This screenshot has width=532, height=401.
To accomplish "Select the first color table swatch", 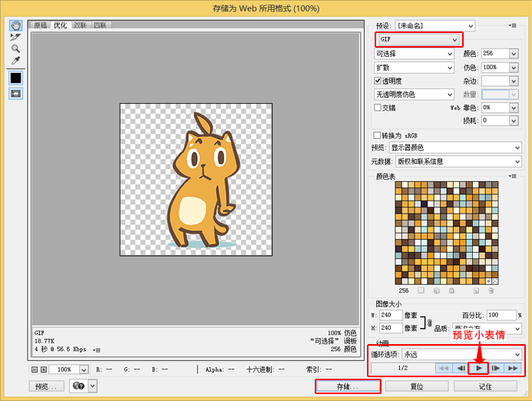I will pyautogui.click(x=398, y=184).
